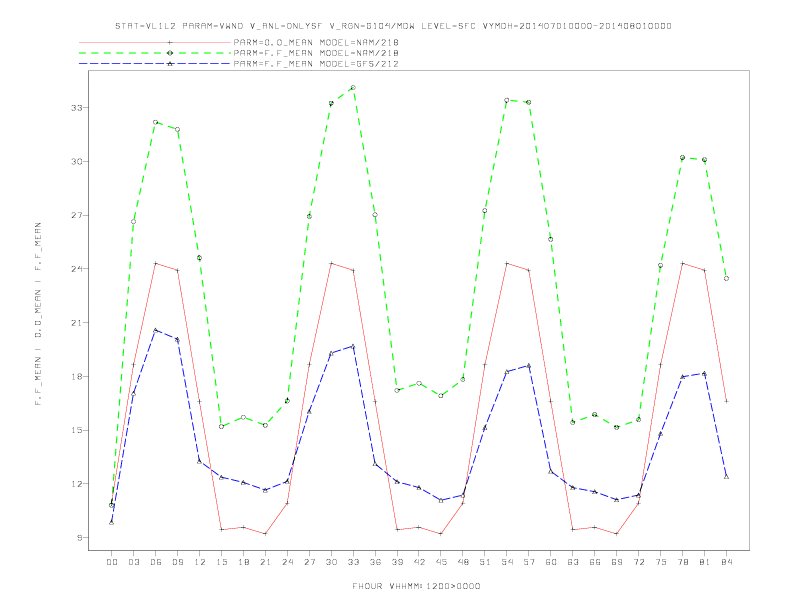Screen dimensions: 792x612
Task: Click x-axis tick label 15
Action: coord(221,562)
